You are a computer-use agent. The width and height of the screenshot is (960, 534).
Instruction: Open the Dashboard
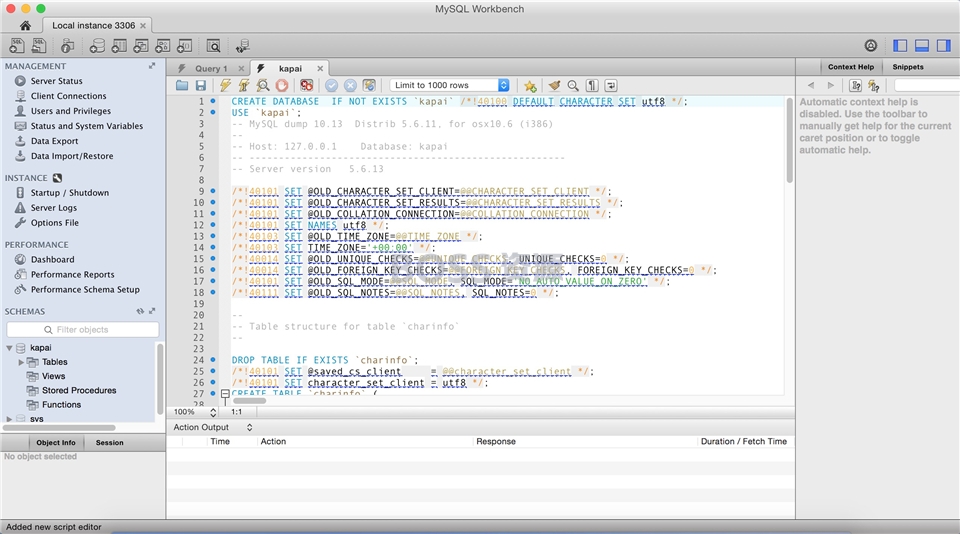point(53,260)
